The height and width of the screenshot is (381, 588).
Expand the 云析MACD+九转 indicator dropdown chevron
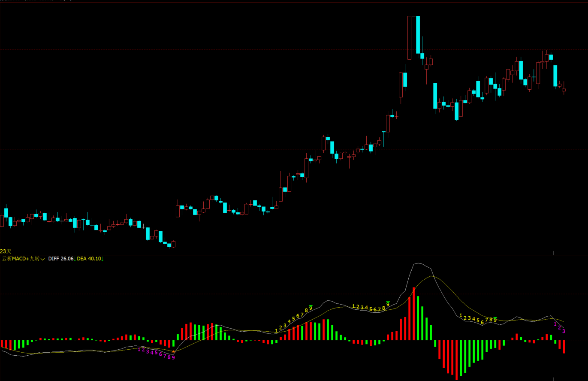42,259
